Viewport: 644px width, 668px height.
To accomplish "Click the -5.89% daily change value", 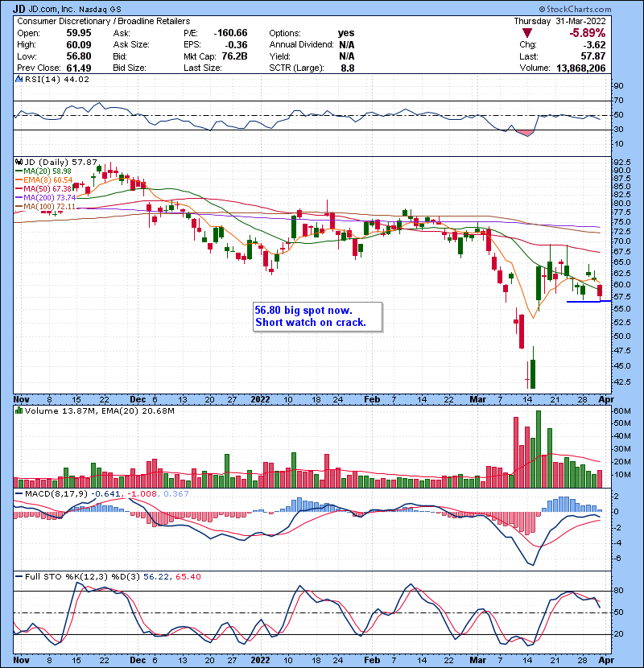I will tap(612, 33).
